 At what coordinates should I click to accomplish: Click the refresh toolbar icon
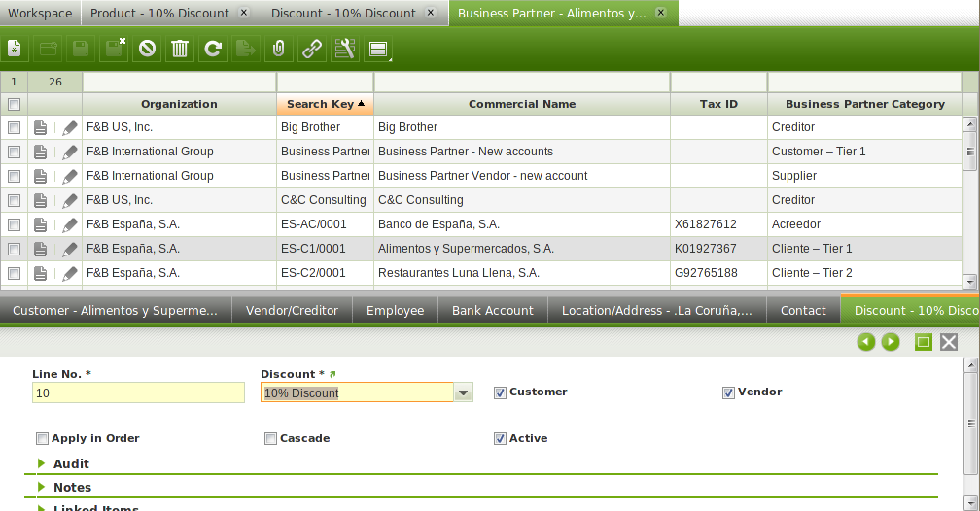pos(212,49)
